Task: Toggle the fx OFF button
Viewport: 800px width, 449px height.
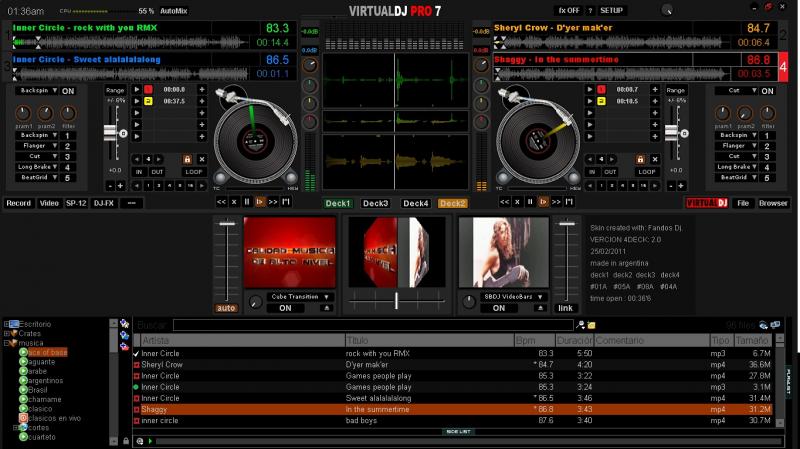Action: tap(568, 10)
